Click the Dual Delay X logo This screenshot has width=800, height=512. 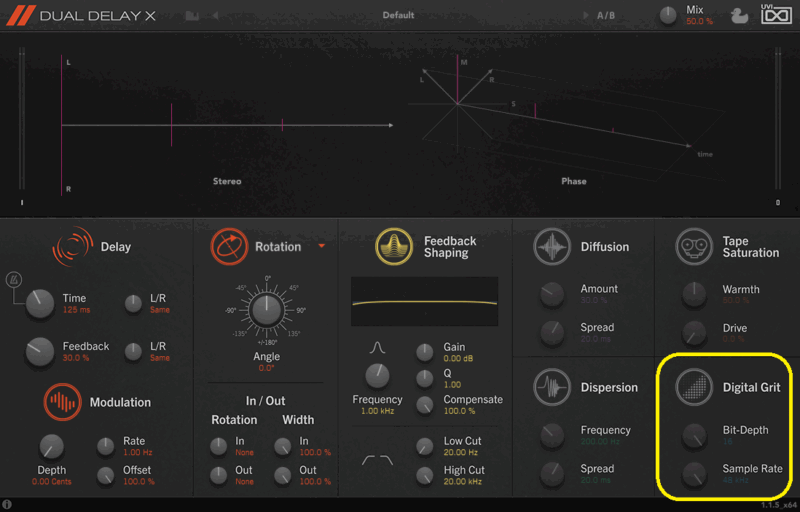click(81, 15)
